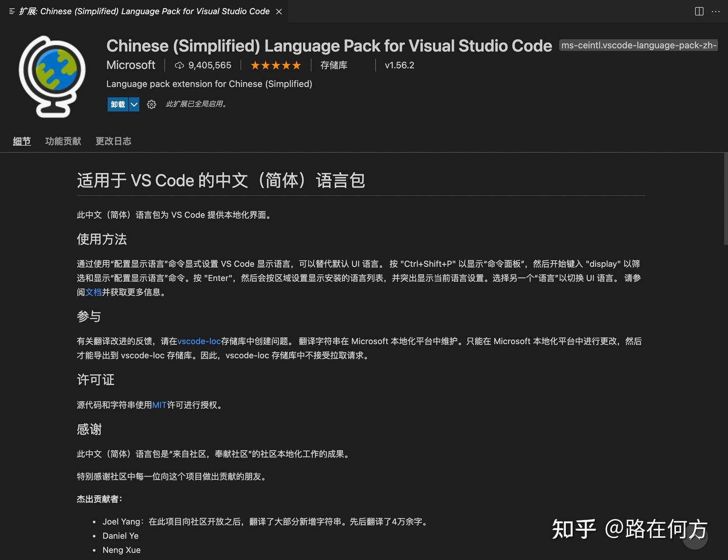The width and height of the screenshot is (728, 560).
Task: Click the 存储库 repository item
Action: click(x=334, y=65)
